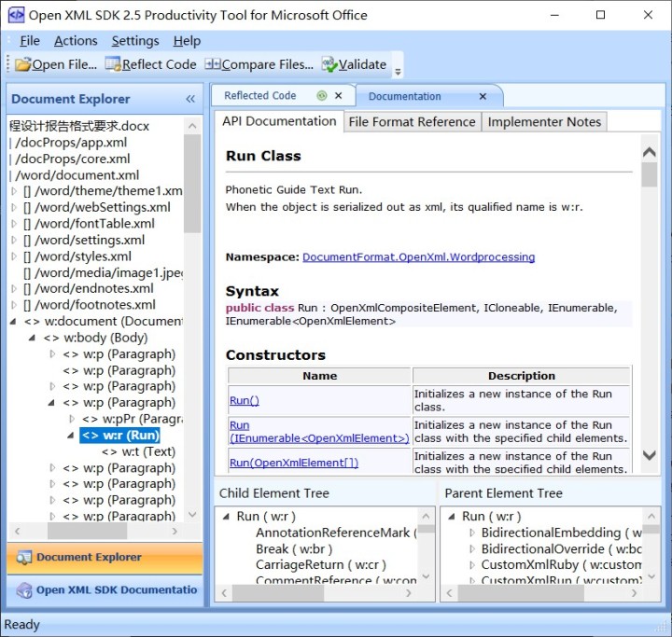This screenshot has height=637, width=672.
Task: Click the Document Explorer tree scroll-down arrow
Action: (192, 514)
